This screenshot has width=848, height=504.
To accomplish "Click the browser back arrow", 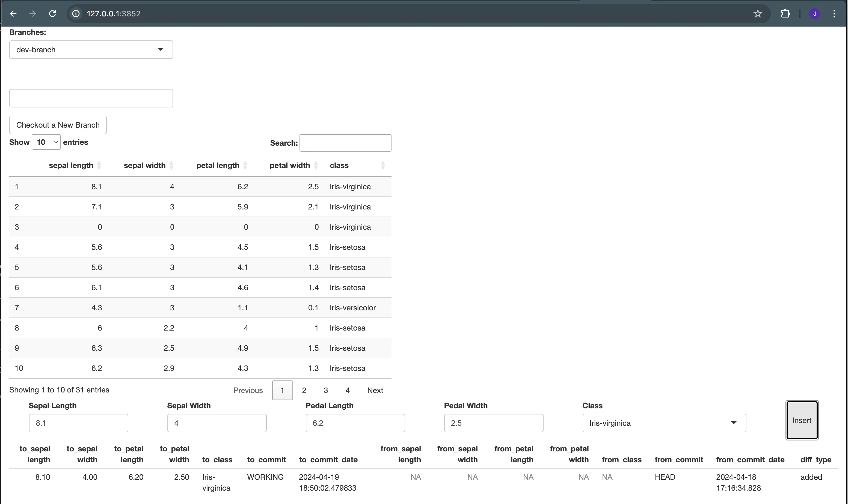I will click(x=13, y=14).
